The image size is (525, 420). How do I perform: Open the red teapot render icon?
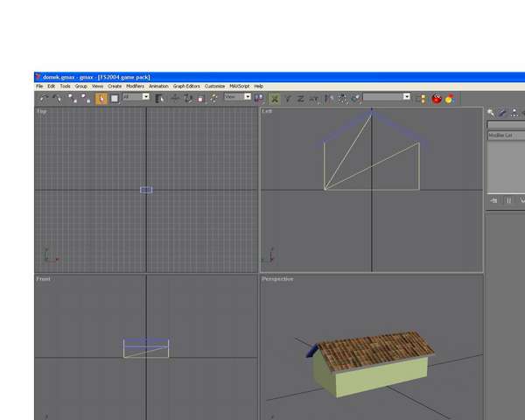click(x=437, y=99)
